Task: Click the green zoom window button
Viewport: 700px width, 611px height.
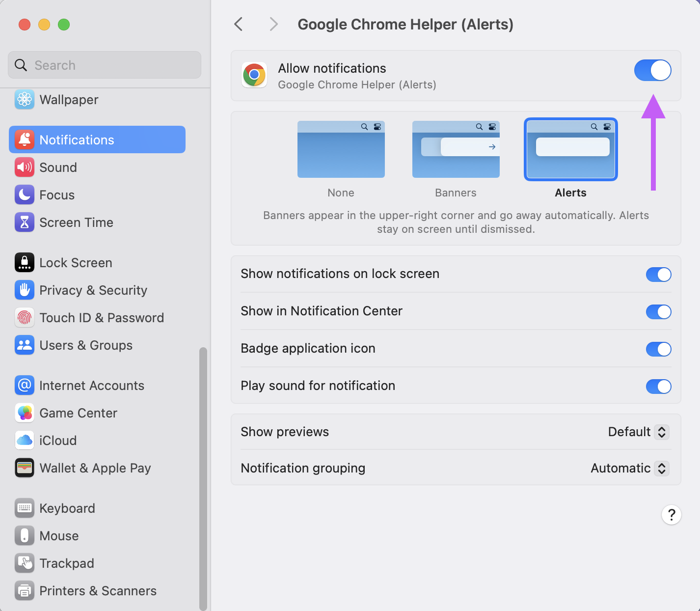Action: pyautogui.click(x=64, y=24)
